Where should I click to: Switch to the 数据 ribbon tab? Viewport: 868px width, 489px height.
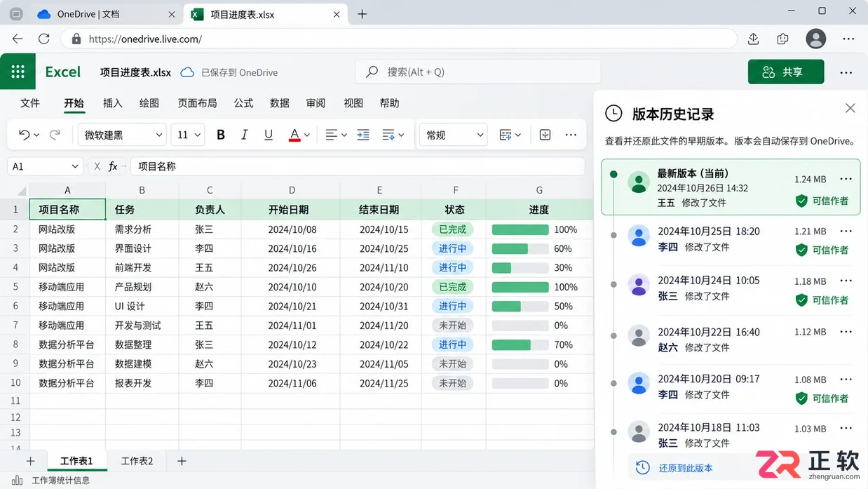280,103
